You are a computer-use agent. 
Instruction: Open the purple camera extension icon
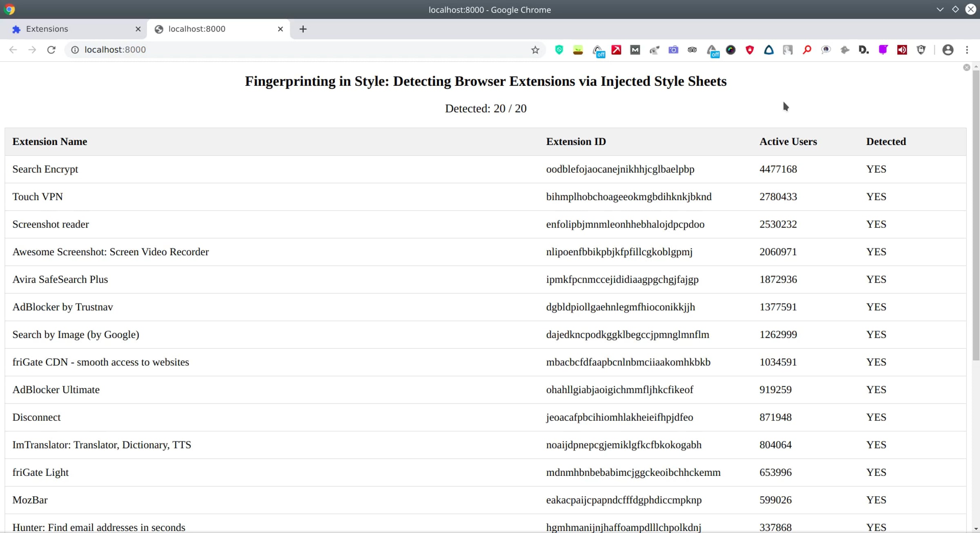click(673, 50)
